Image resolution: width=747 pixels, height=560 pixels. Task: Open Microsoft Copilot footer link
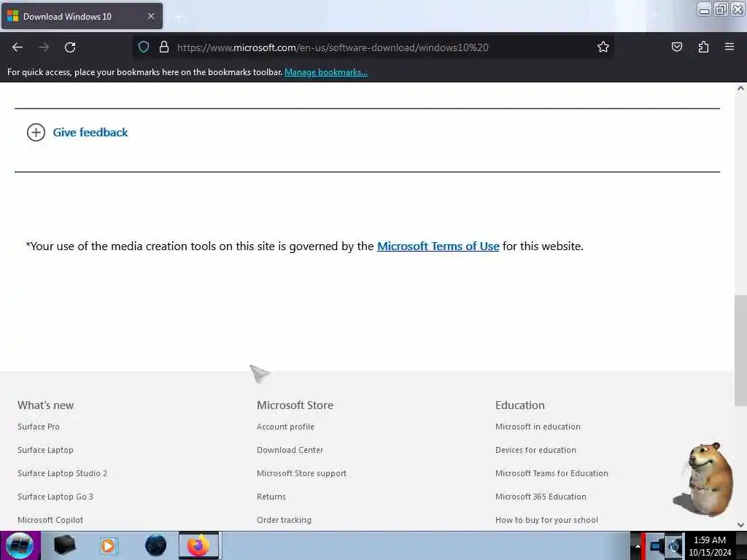(50, 520)
